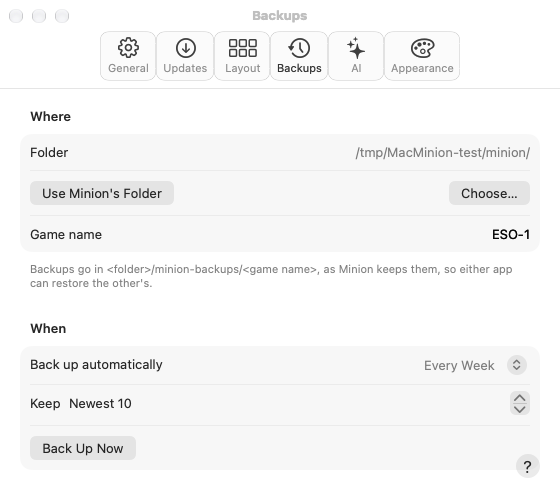The width and height of the screenshot is (560, 490).
Task: Open the General settings tab
Action: [x=128, y=56]
